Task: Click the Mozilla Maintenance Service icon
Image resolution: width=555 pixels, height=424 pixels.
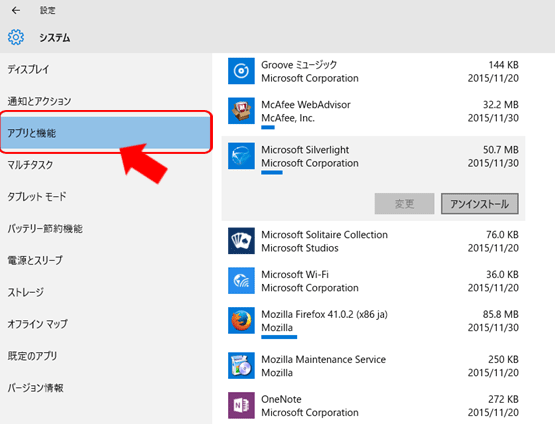Action: [x=241, y=366]
